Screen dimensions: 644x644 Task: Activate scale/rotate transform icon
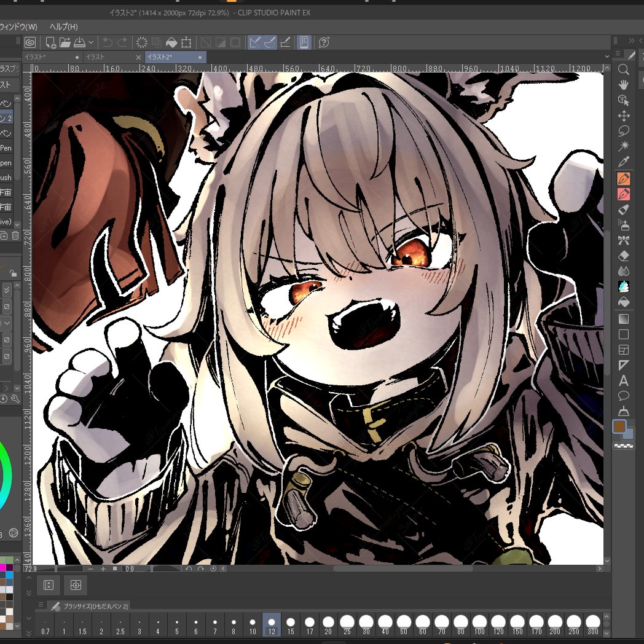[x=186, y=42]
